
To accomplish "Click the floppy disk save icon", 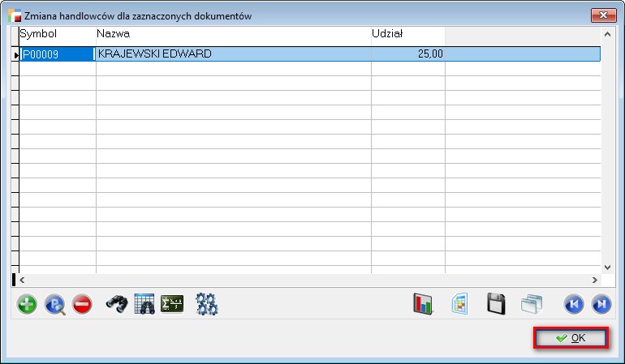I will point(496,305).
